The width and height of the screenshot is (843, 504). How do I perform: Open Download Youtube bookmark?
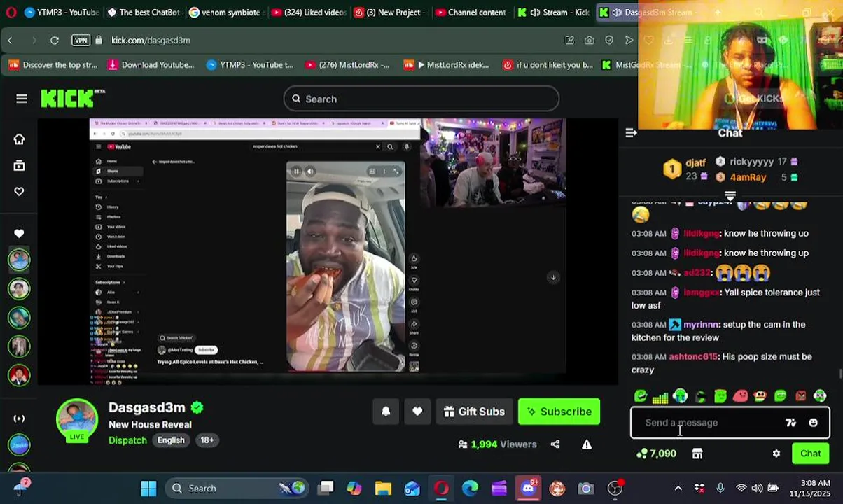(151, 65)
